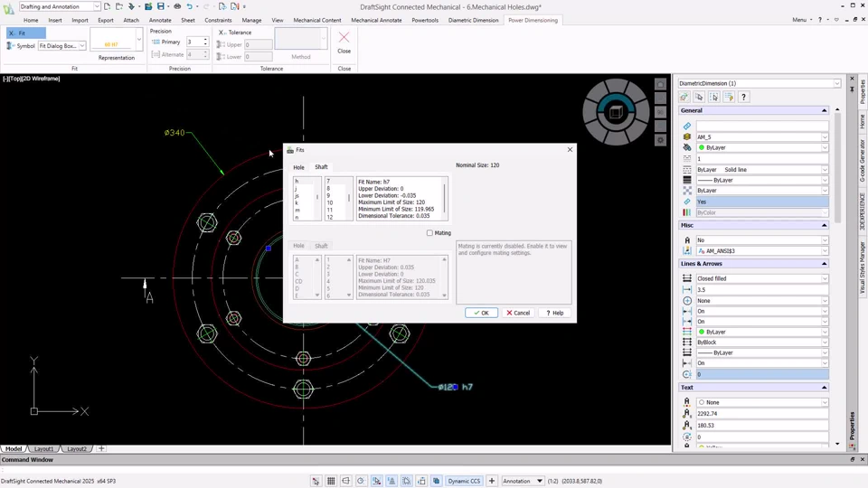Image resolution: width=868 pixels, height=488 pixels.
Task: Click Cancel in the Fits dialog
Action: pyautogui.click(x=518, y=313)
